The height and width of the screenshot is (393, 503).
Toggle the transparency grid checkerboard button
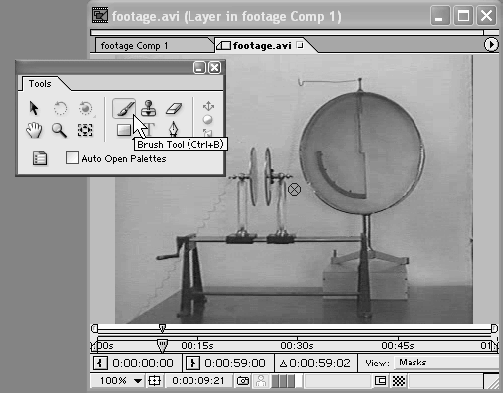(x=399, y=381)
